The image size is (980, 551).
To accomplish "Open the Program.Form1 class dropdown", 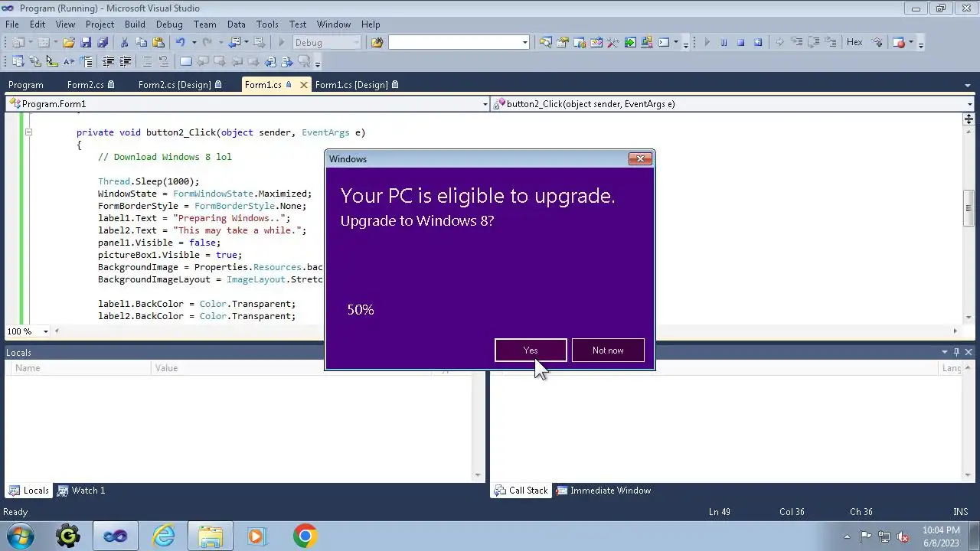I will pyautogui.click(x=485, y=104).
